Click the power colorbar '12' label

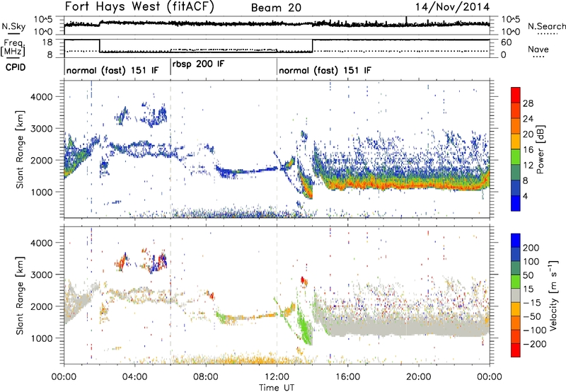coord(528,166)
